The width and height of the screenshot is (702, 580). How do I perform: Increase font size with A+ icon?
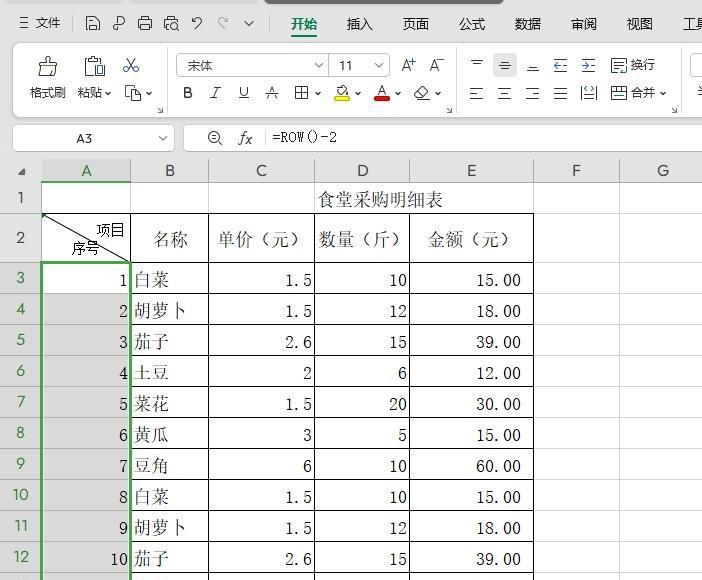tap(408, 65)
